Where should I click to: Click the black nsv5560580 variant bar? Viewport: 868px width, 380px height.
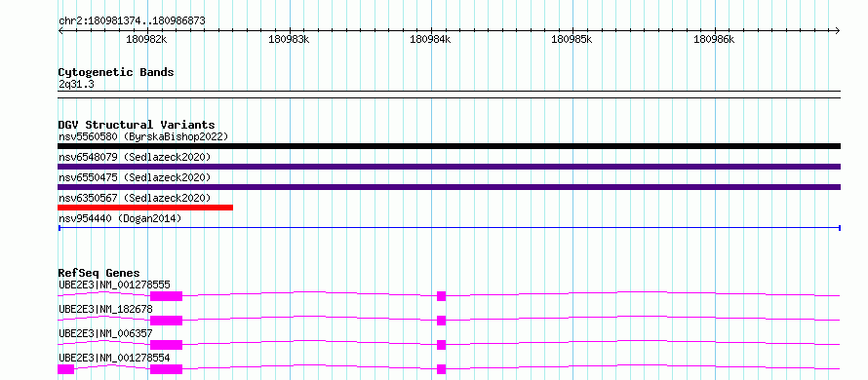(x=449, y=146)
